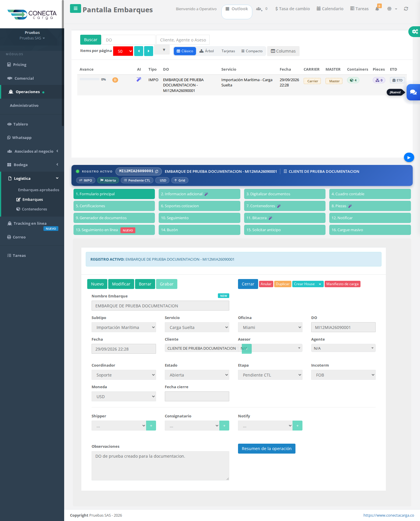Expand the Pruebas SAS company selector
This screenshot has height=521, width=420.
tap(32, 38)
